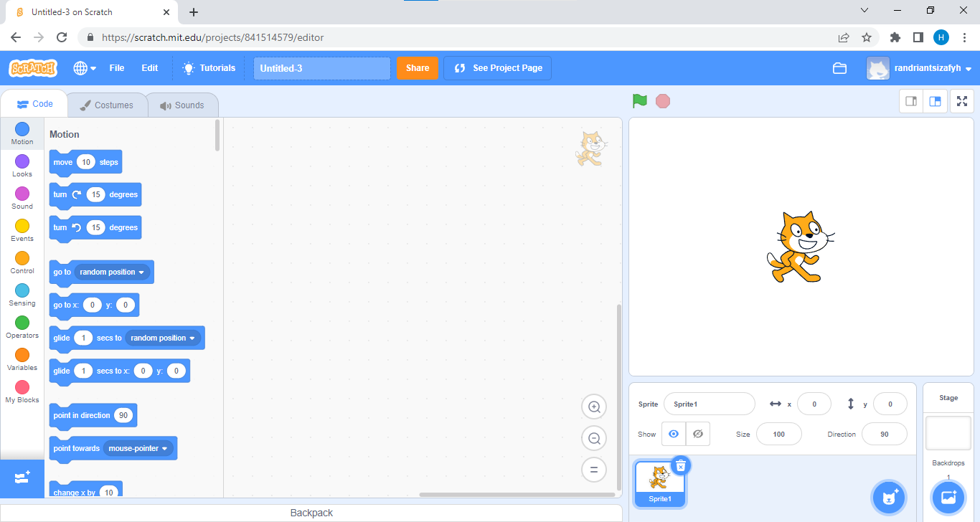Click the steps value in move block
This screenshot has width=980, height=522.
[86, 162]
